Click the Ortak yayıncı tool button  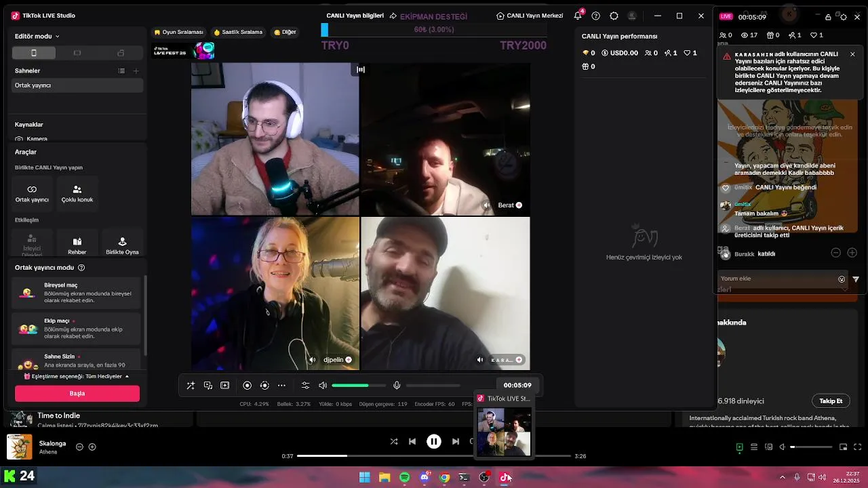click(x=32, y=194)
